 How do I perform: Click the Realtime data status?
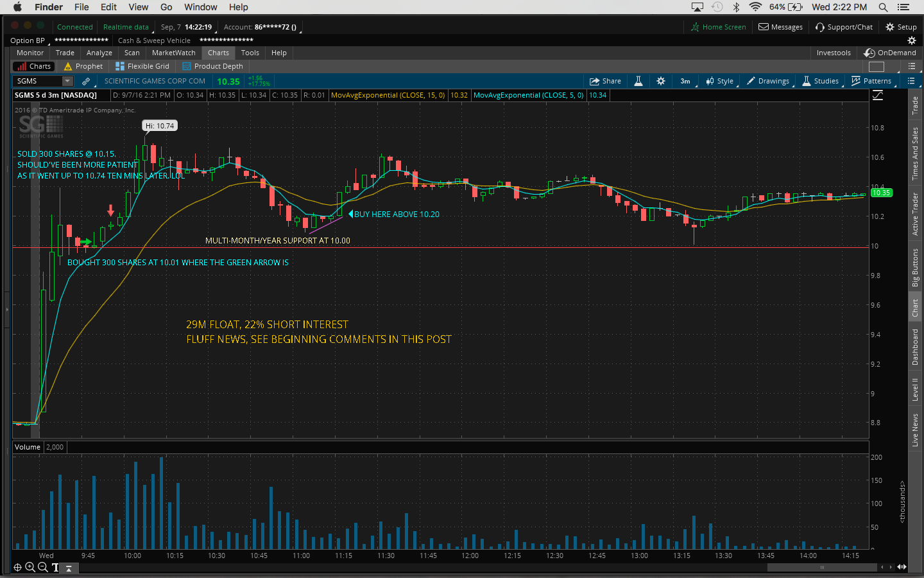coord(126,27)
